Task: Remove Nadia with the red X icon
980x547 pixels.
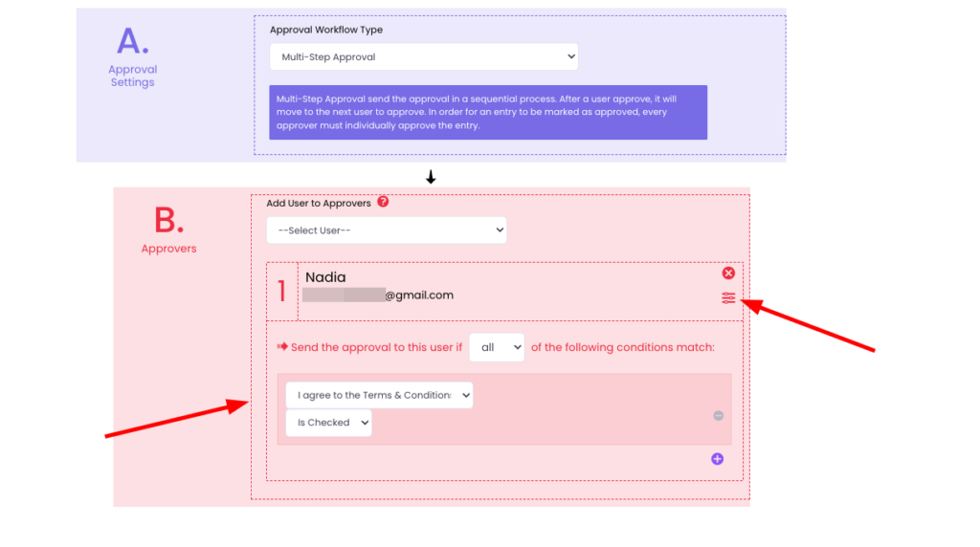Action: coord(728,273)
